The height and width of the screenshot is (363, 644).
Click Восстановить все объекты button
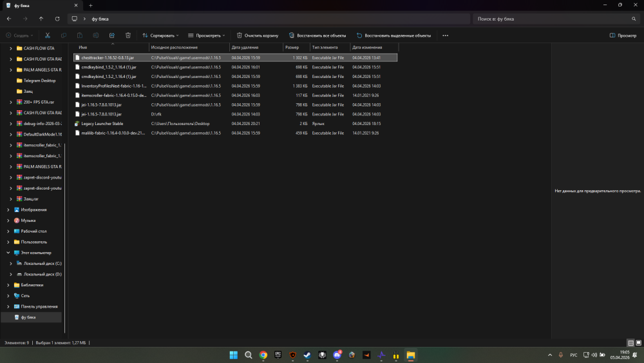click(317, 35)
